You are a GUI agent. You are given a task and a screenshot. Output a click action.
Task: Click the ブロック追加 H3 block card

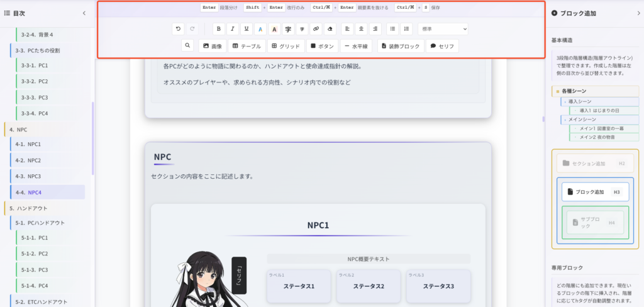tap(594, 192)
